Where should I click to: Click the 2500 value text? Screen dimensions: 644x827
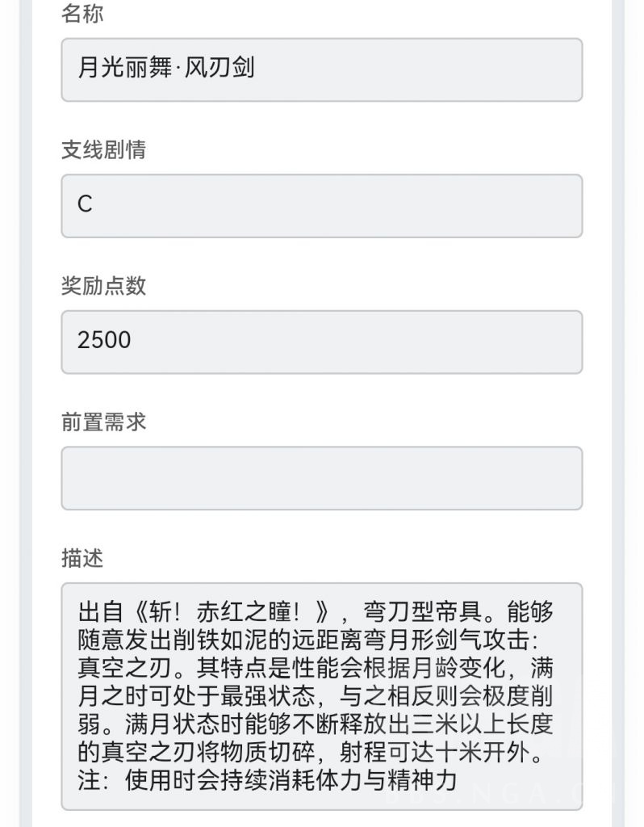104,340
